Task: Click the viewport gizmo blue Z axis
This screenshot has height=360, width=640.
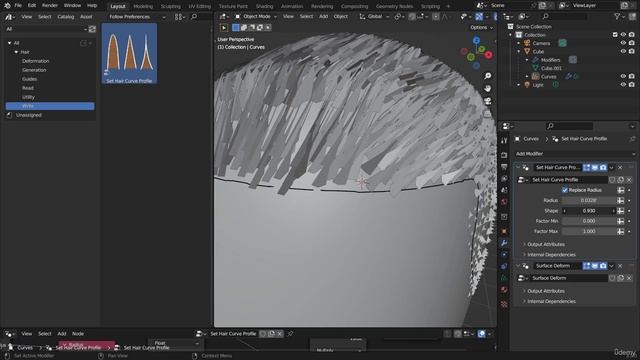Action: (x=476, y=40)
